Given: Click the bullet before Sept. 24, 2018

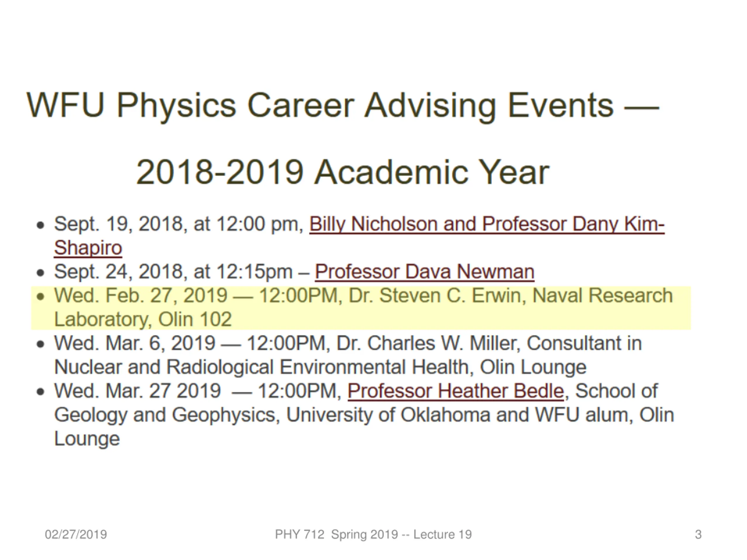Looking at the screenshot, I should (x=41, y=273).
